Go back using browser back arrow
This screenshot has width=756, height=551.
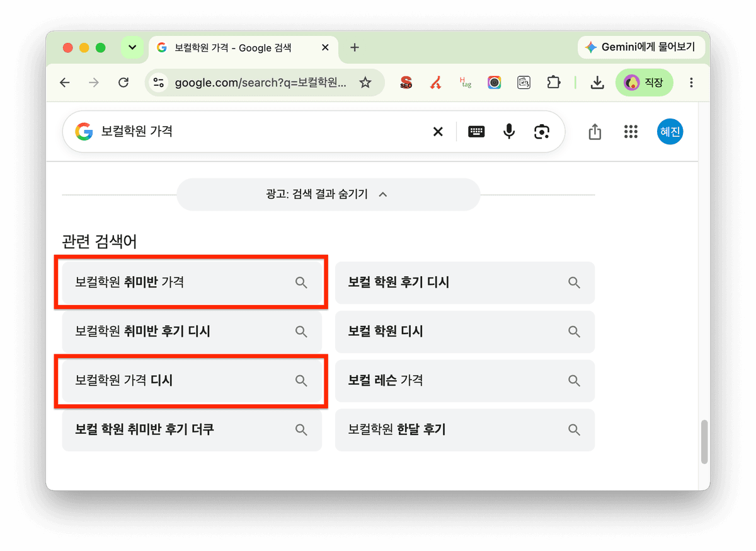coord(65,83)
